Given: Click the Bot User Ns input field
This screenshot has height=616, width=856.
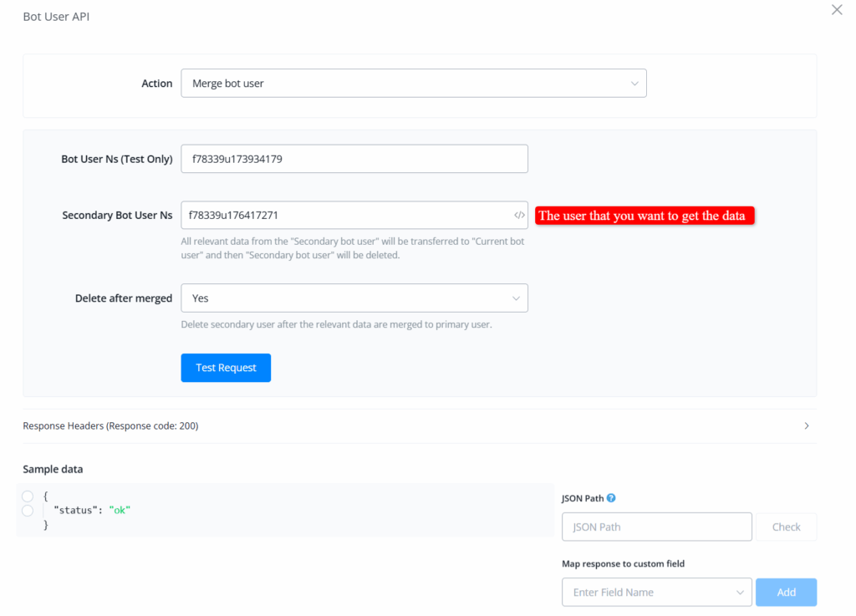Looking at the screenshot, I should tap(354, 159).
